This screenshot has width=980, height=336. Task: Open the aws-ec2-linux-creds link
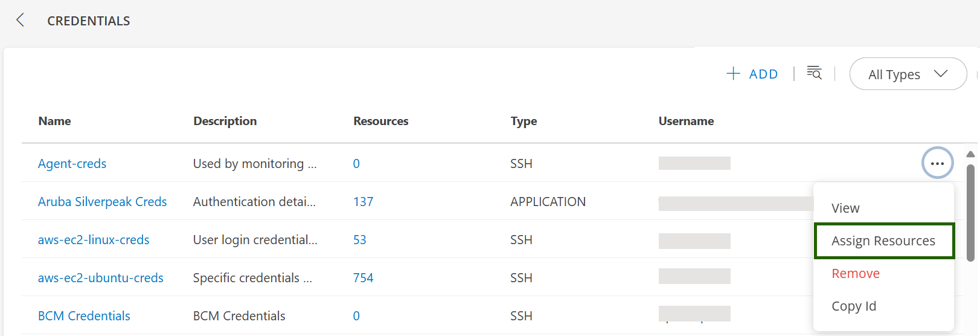coord(94,240)
